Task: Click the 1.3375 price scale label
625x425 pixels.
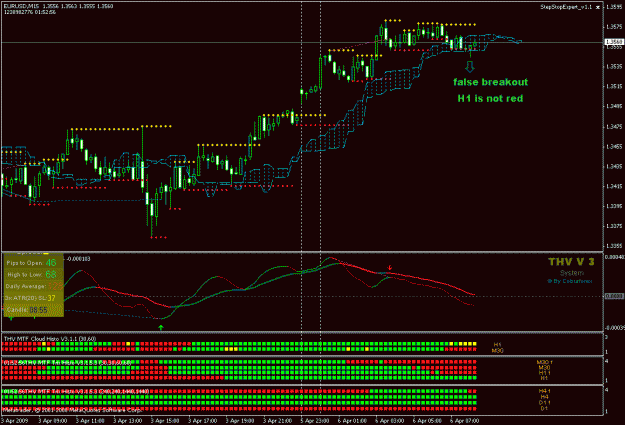Action: 614,226
